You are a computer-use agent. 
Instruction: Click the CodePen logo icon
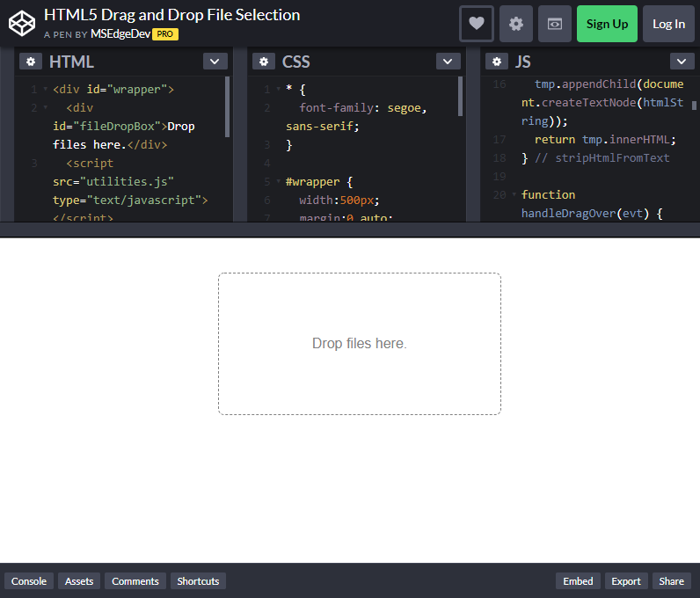tap(22, 24)
